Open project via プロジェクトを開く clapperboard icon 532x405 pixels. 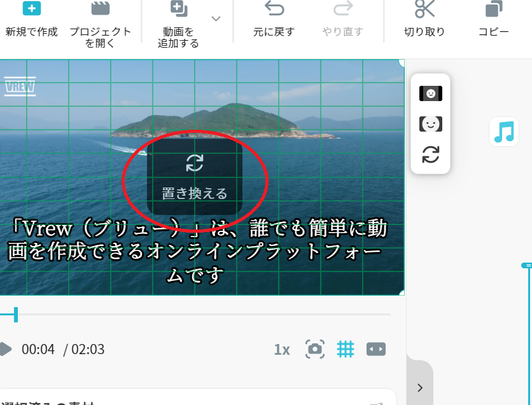[x=101, y=8]
